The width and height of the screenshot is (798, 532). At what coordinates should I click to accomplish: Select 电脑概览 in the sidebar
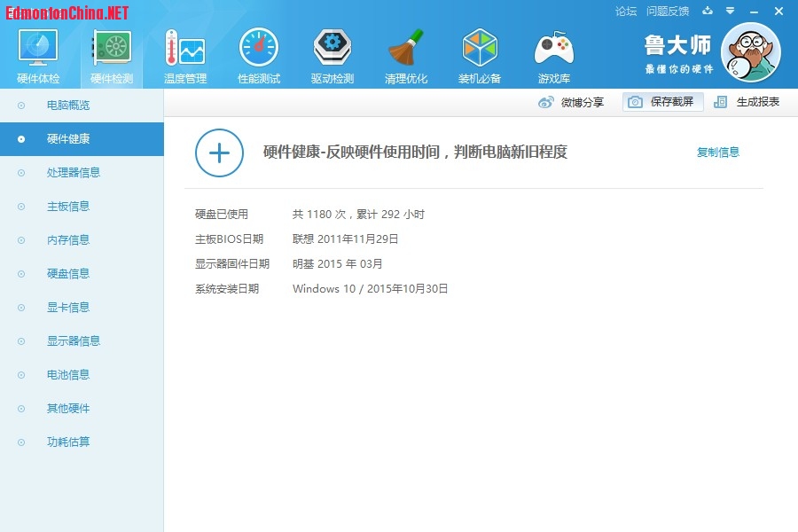(68, 106)
